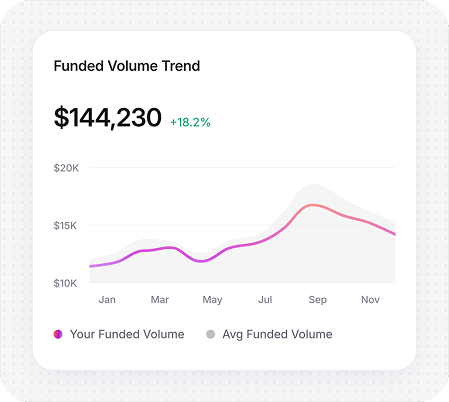Select the May label on x-axis
449x402 pixels.
click(x=212, y=300)
